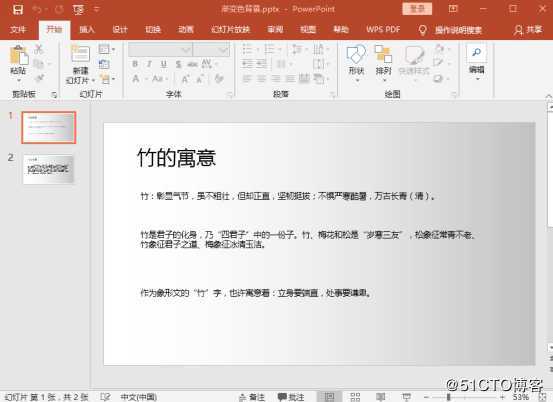Start slideshow from beginning via quick access icon
Screen dimensions: 553x402
coord(79,10)
